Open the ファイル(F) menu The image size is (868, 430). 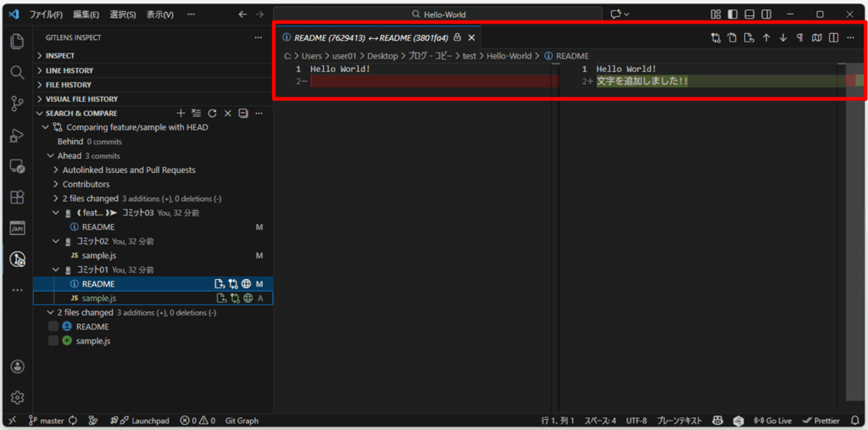[x=46, y=14]
